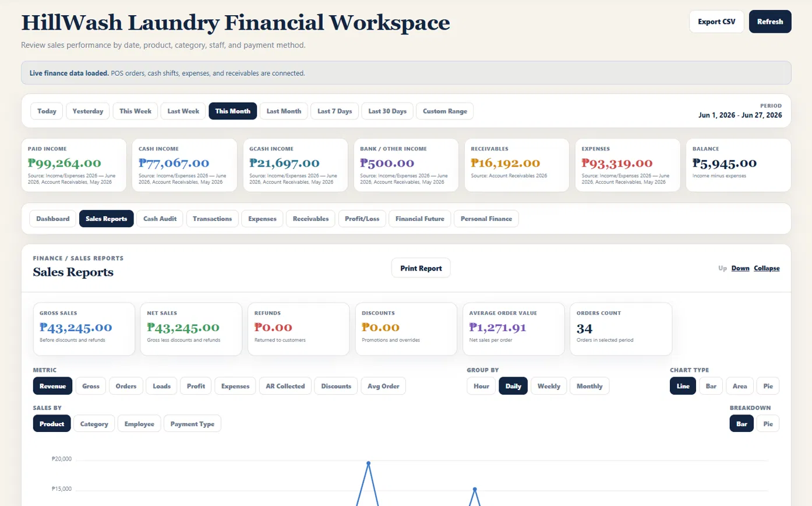Viewport: 812px width, 506px height.
Task: Click the Live finance data loaded banner
Action: pyautogui.click(x=406, y=73)
